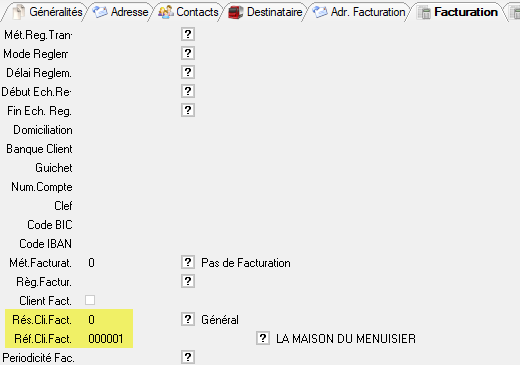Screen dimensions: 520x365
Task: Click the Code IBAN label
Action: click(x=46, y=244)
